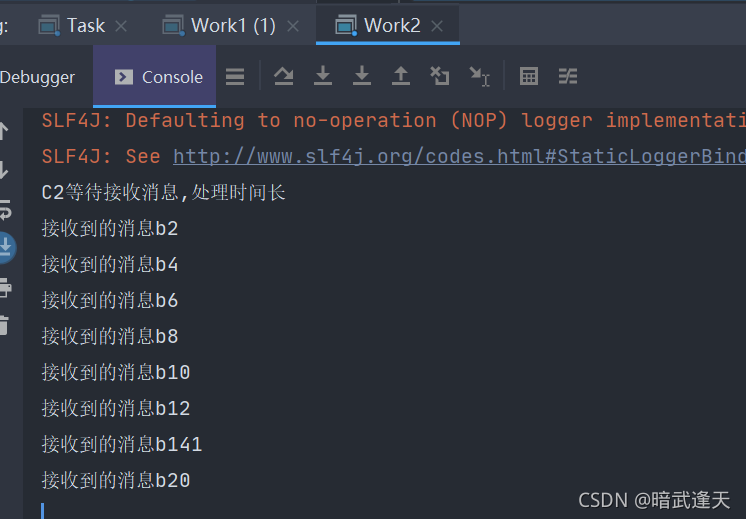The width and height of the screenshot is (746, 519).
Task: Open the Console tab
Action: pyautogui.click(x=155, y=77)
